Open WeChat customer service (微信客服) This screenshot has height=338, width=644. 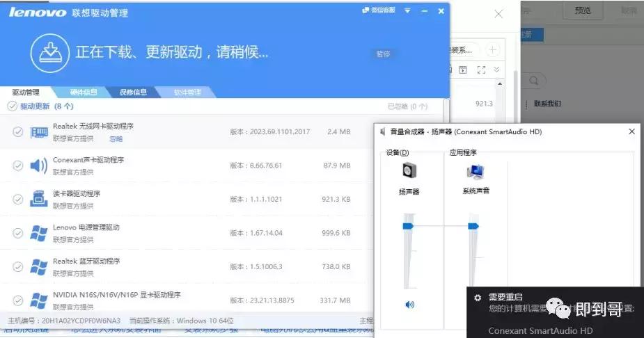(379, 10)
